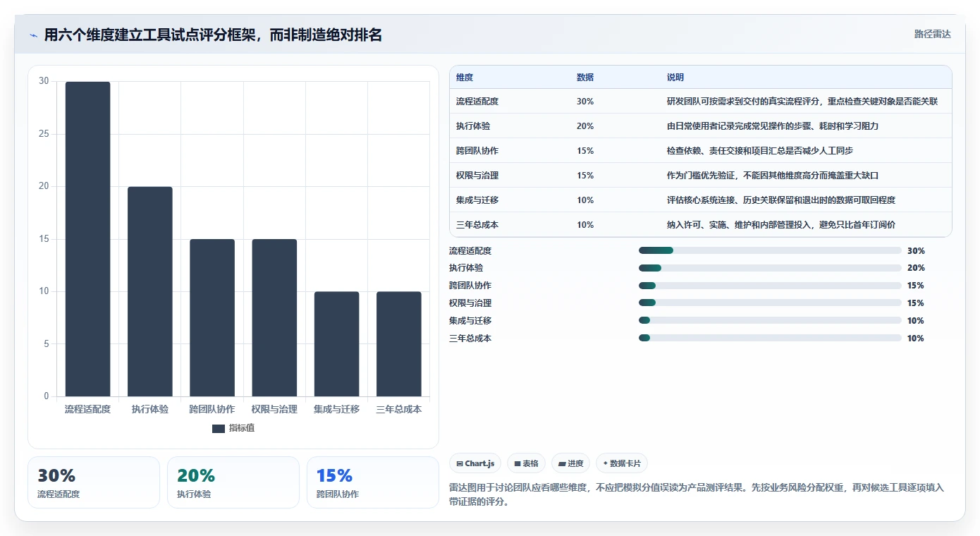Screen dimensions: 980x536
Task: Click description starting 评估核心系统连接
Action: click(x=781, y=200)
